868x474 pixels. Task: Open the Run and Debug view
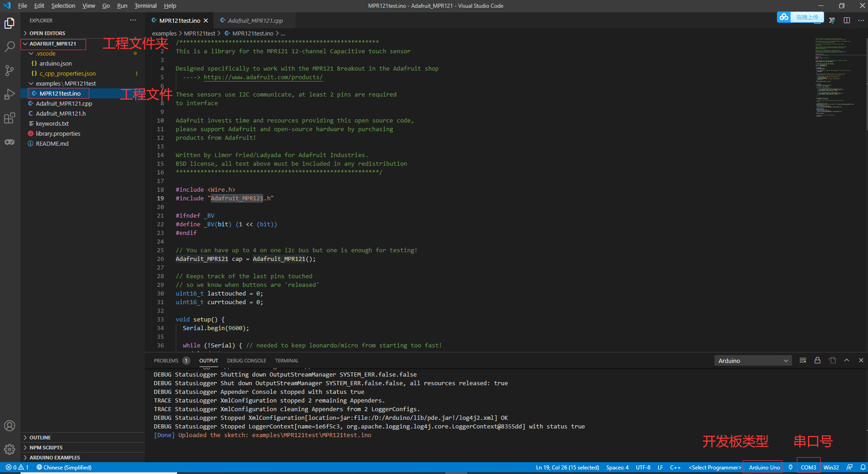(x=10, y=94)
